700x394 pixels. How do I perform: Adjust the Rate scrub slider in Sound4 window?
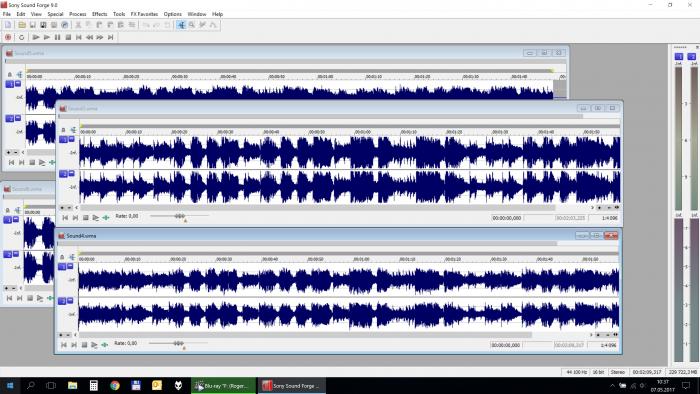coord(179,344)
